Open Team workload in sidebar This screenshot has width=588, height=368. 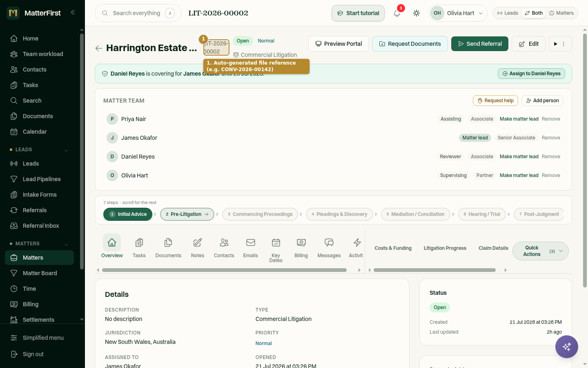39,54
